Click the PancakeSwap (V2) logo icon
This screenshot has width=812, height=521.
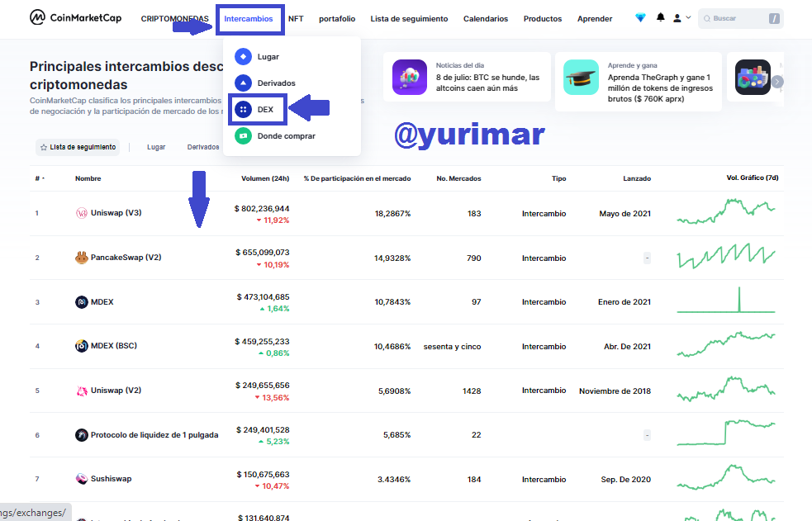[x=81, y=257]
